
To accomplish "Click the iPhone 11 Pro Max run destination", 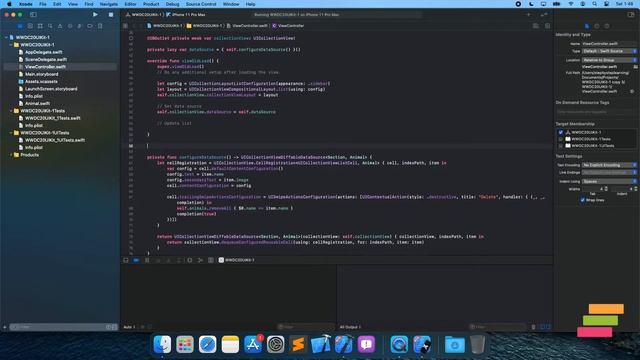I will point(189,14).
